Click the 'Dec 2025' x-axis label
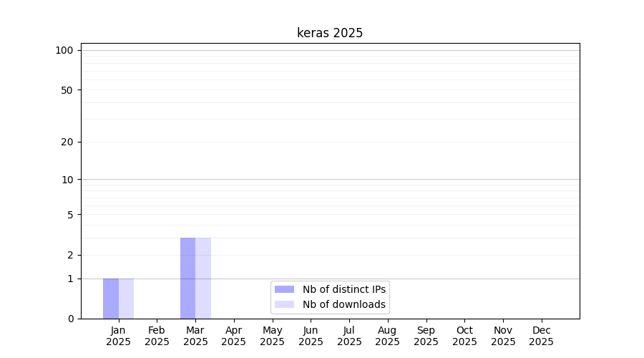Image resolution: width=644 pixels, height=358 pixels. click(541, 336)
